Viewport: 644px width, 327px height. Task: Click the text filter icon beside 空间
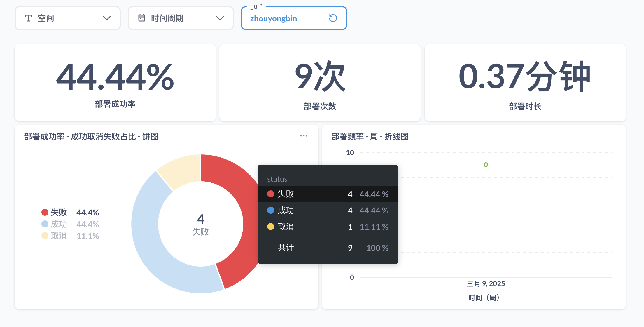tap(28, 18)
